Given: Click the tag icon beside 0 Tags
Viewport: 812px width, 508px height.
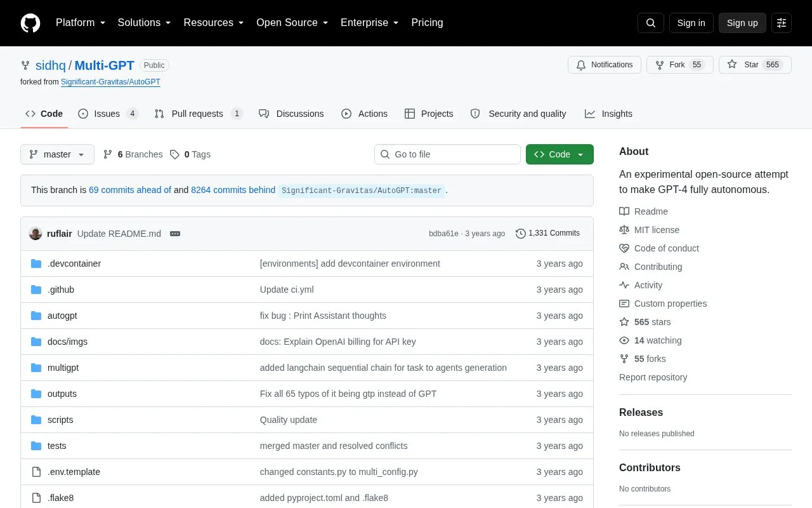Looking at the screenshot, I should coord(174,154).
